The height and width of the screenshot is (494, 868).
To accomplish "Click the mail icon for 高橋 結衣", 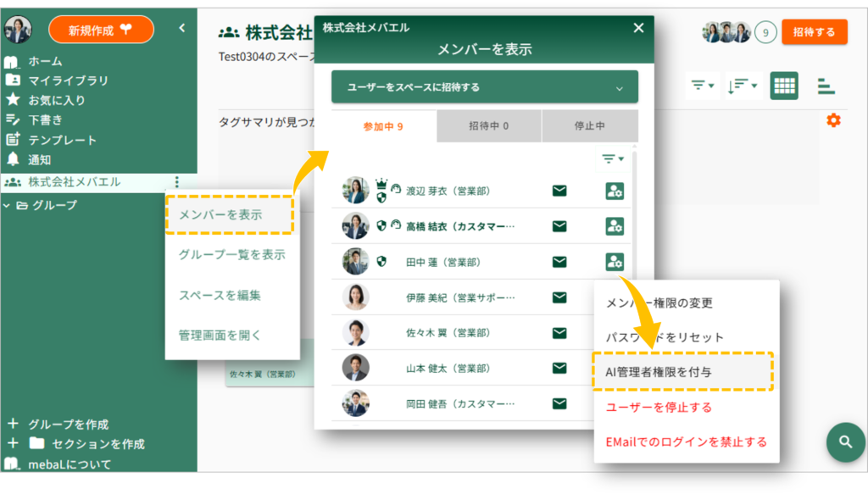I will (x=559, y=226).
